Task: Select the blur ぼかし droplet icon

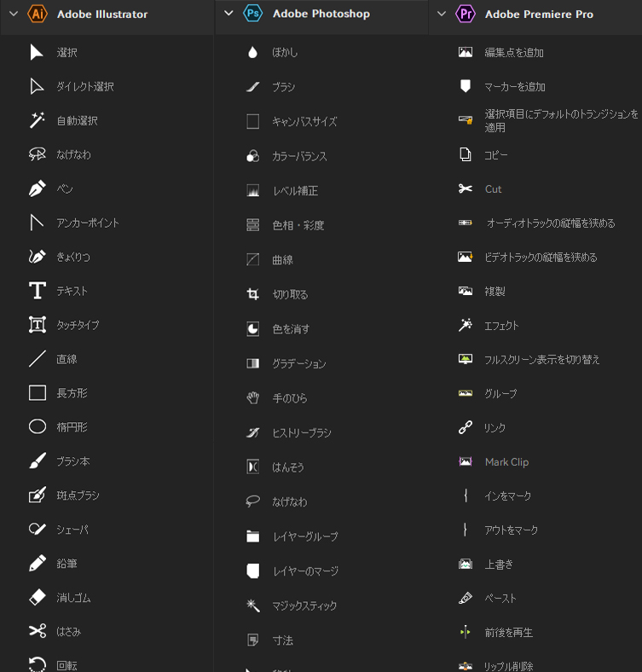Action: click(x=253, y=52)
